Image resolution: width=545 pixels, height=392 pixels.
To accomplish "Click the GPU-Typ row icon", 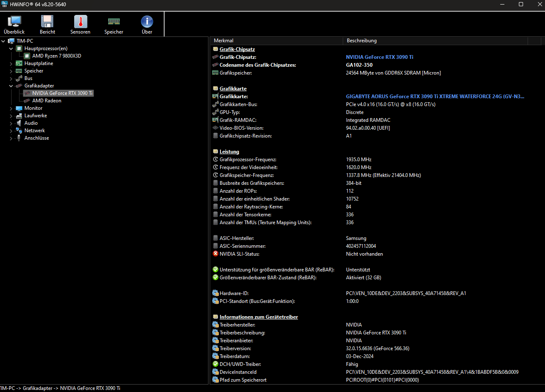I will 215,112.
